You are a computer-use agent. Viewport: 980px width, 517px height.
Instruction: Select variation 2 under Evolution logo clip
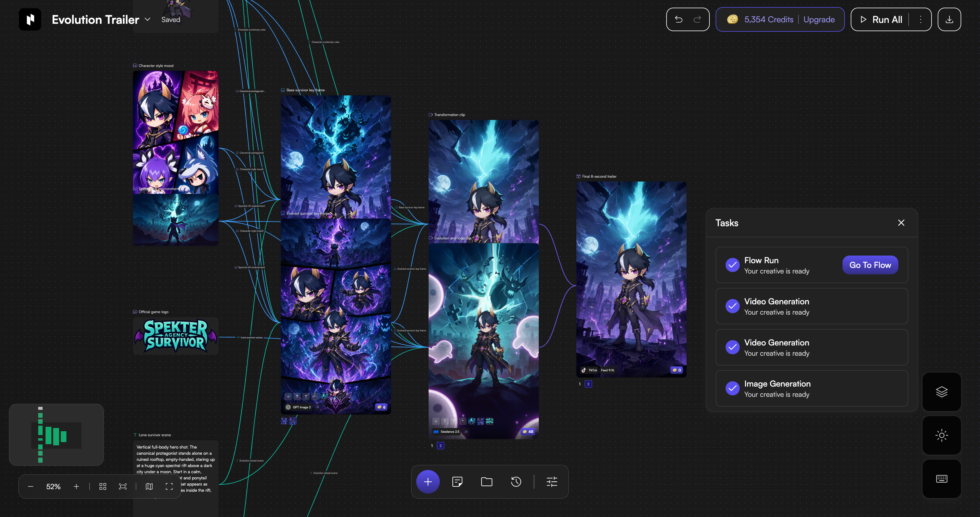click(x=441, y=446)
